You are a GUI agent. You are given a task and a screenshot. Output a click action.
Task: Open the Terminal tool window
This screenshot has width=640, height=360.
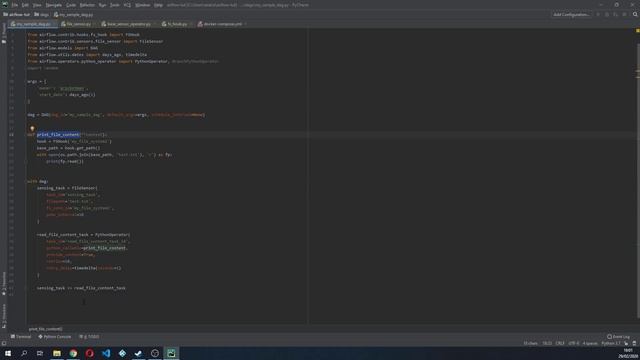21,337
